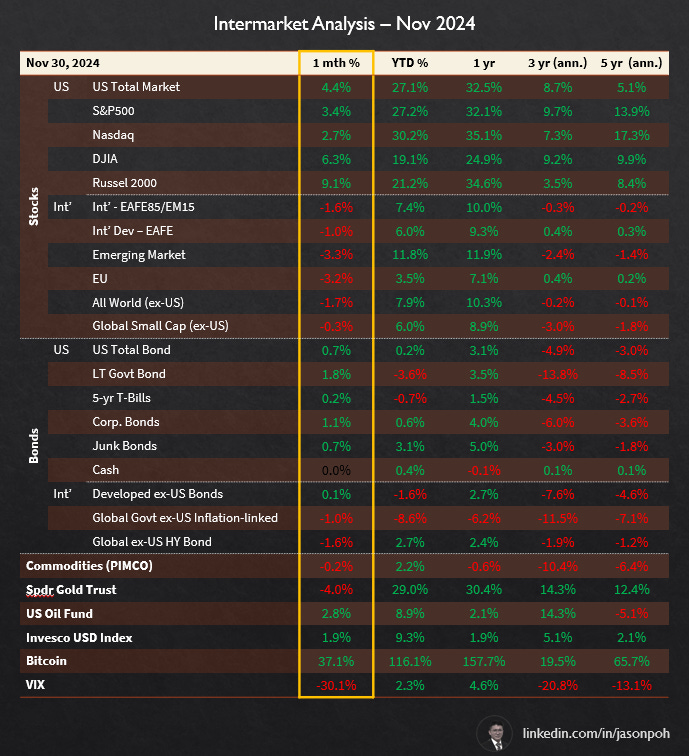This screenshot has height=756, width=689.
Task: Click the YTD % column header
Action: [410, 63]
